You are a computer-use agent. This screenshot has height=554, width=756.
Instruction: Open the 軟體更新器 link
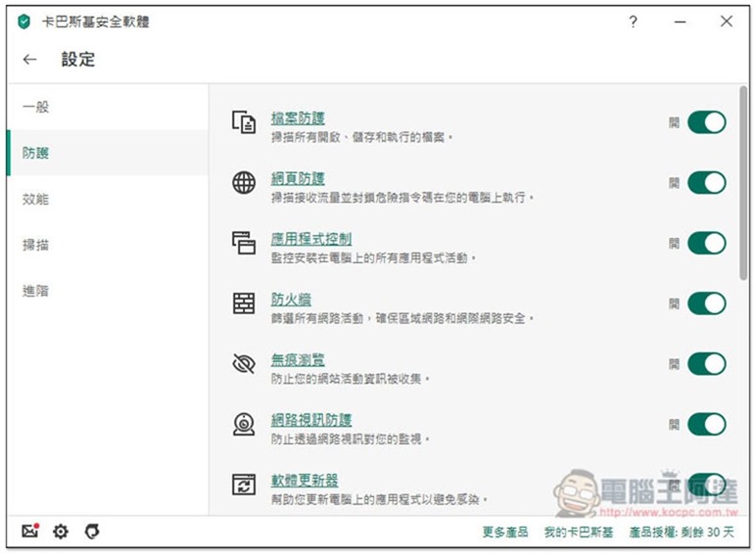[305, 480]
